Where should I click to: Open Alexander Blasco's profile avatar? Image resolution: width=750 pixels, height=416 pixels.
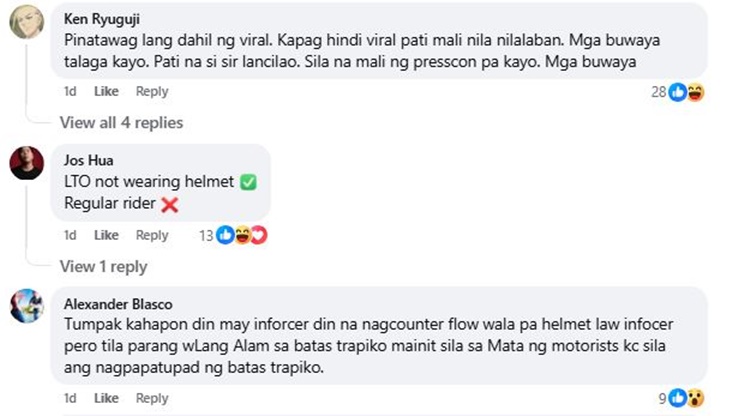point(27,306)
